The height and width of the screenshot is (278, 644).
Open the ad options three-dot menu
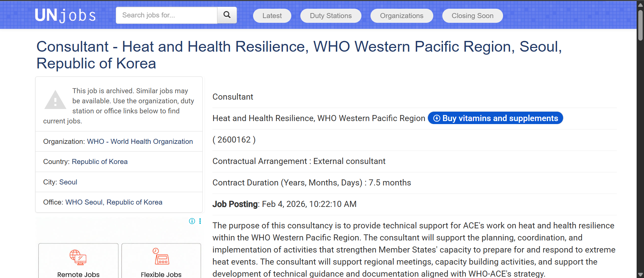pos(200,221)
